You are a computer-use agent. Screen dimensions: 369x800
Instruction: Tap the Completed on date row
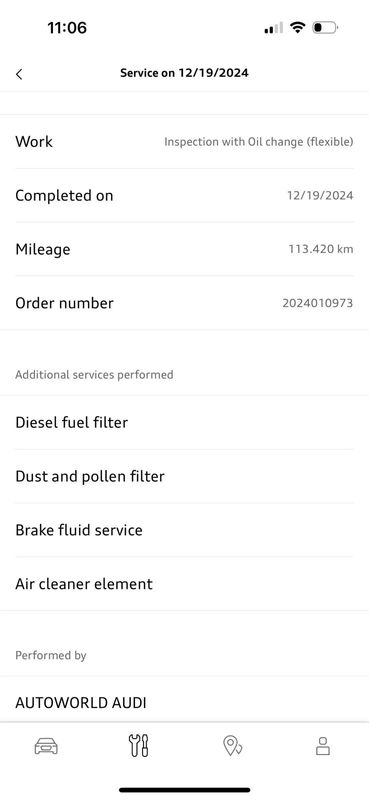click(184, 196)
